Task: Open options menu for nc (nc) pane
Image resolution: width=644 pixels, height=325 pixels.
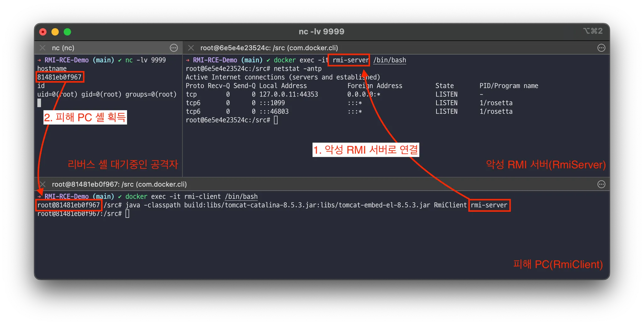Action: click(174, 48)
